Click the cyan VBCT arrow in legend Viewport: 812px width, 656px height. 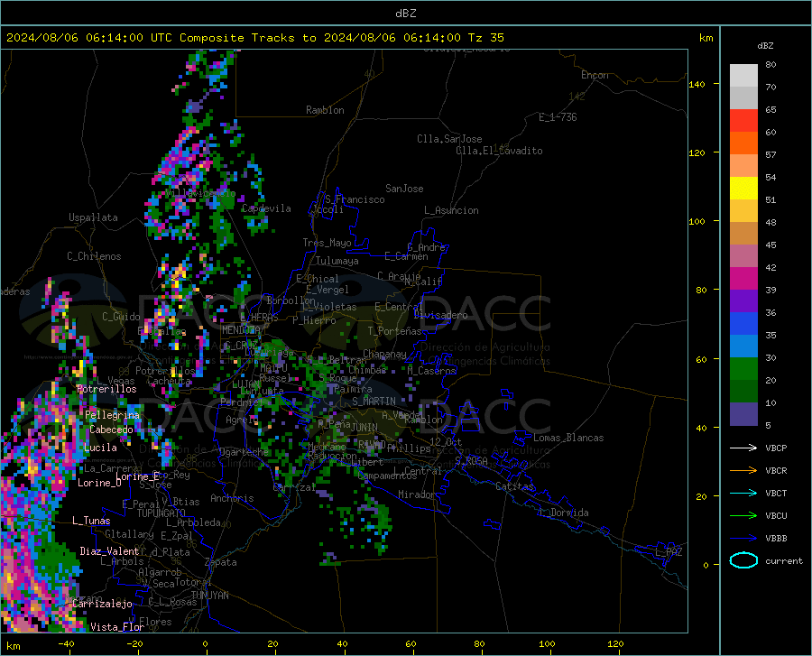click(743, 493)
